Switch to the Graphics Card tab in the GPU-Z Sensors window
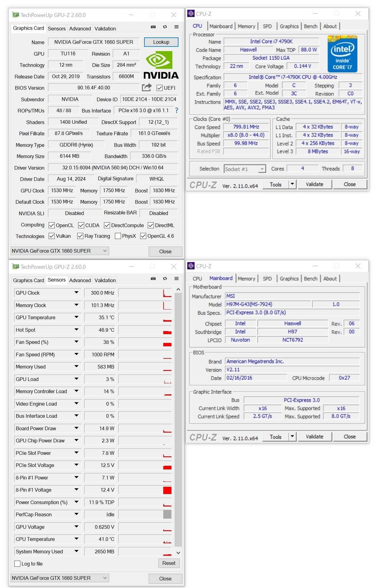The width and height of the screenshot is (377, 588). pos(29,280)
